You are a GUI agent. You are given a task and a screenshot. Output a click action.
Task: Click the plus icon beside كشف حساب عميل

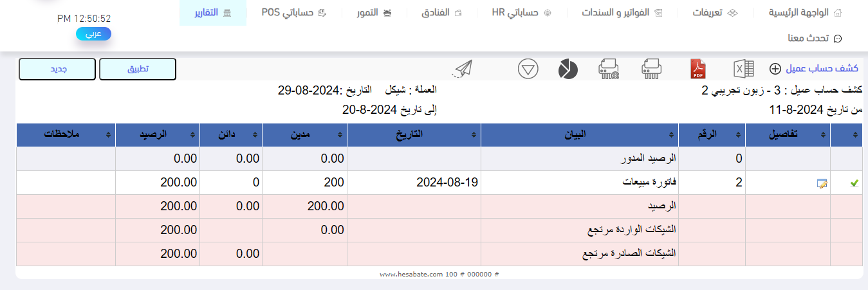775,69
